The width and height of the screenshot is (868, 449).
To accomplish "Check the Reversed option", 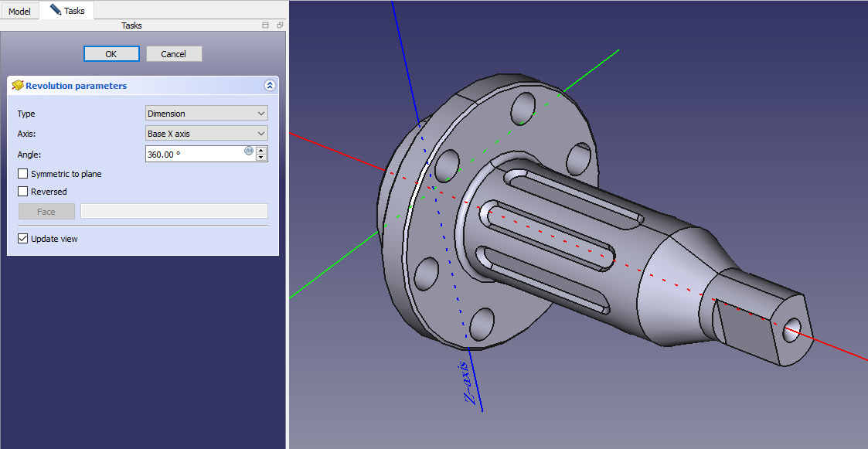I will coord(23,192).
